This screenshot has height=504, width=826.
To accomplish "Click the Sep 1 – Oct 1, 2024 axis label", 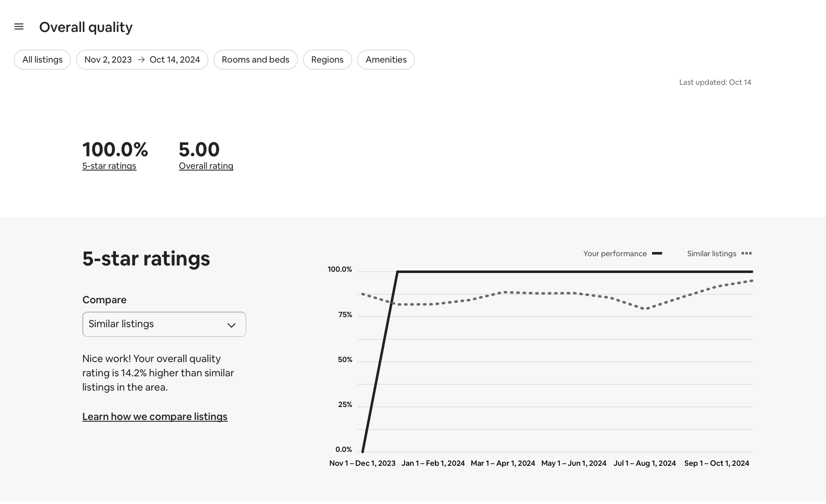I will 716,463.
